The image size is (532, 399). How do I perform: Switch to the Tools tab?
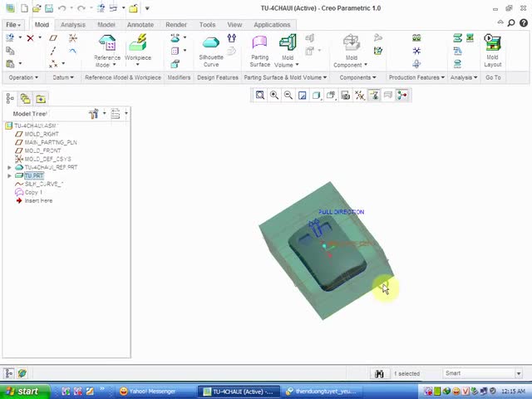(207, 25)
